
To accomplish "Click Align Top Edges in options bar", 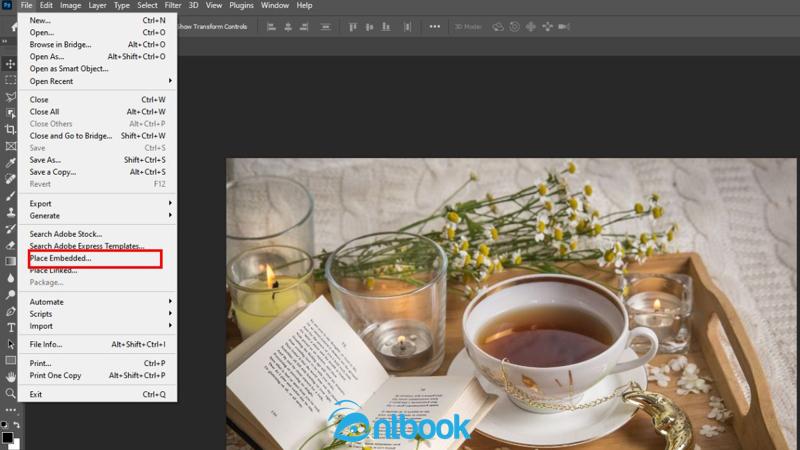I will [x=353, y=27].
